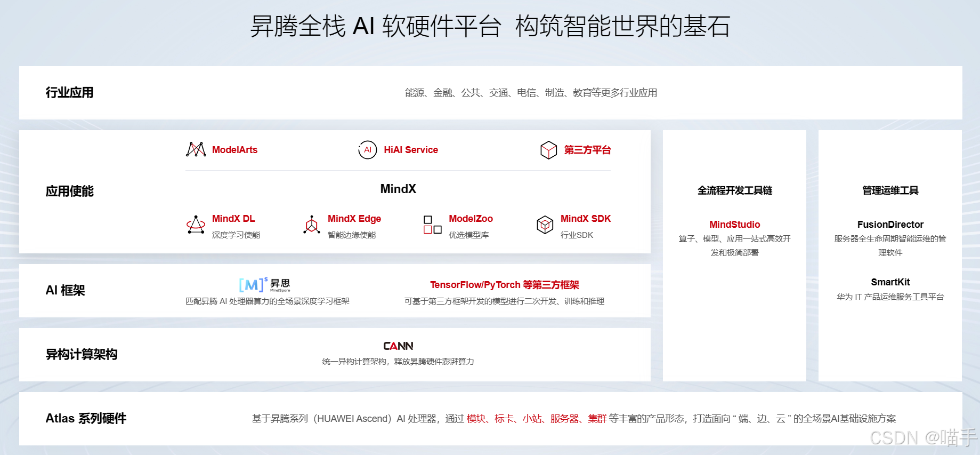The height and width of the screenshot is (455, 980).
Task: Click the CANN logo
Action: [398, 346]
